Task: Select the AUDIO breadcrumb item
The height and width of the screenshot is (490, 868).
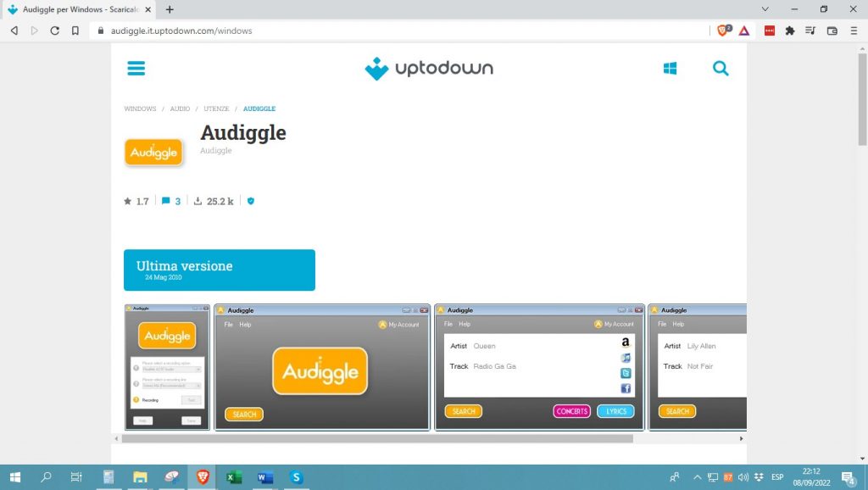Action: point(180,109)
